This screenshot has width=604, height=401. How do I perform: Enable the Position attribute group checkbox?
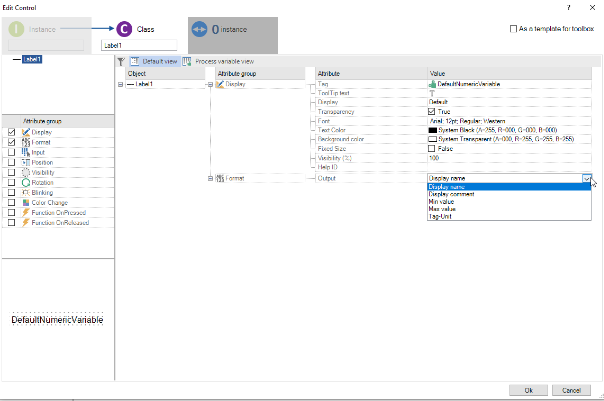coord(12,162)
